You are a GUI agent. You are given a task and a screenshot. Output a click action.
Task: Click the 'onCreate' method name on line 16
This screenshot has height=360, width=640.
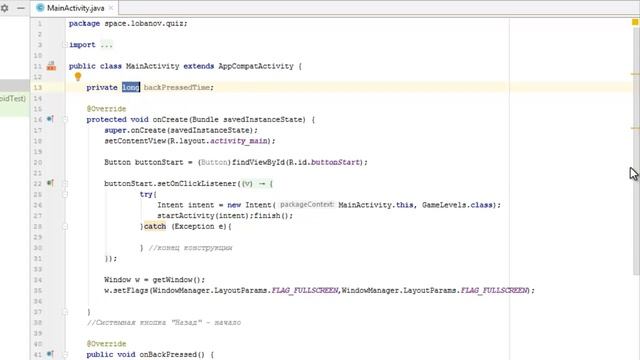pos(170,120)
